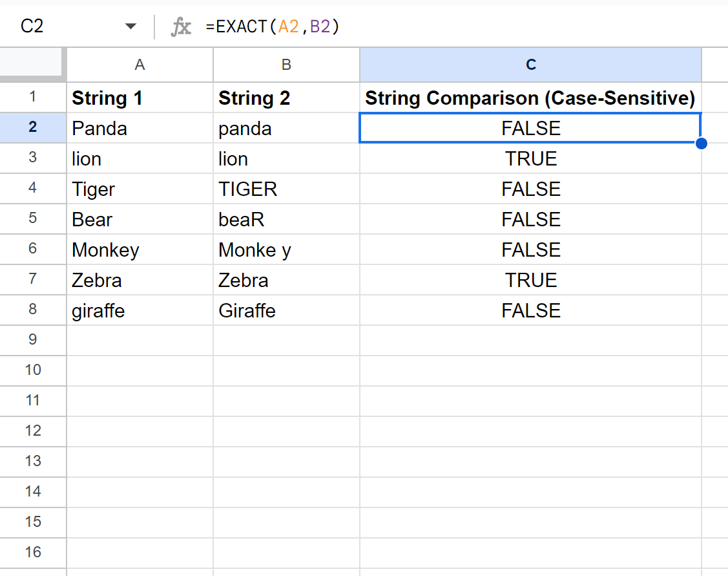This screenshot has height=576, width=728.
Task: Click the String Comparison (Case-Sensitive) header cell
Action: click(x=530, y=98)
